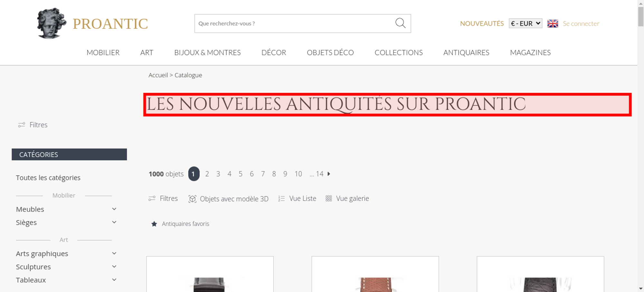Click the Se connecter link
644x292 pixels.
[581, 23]
